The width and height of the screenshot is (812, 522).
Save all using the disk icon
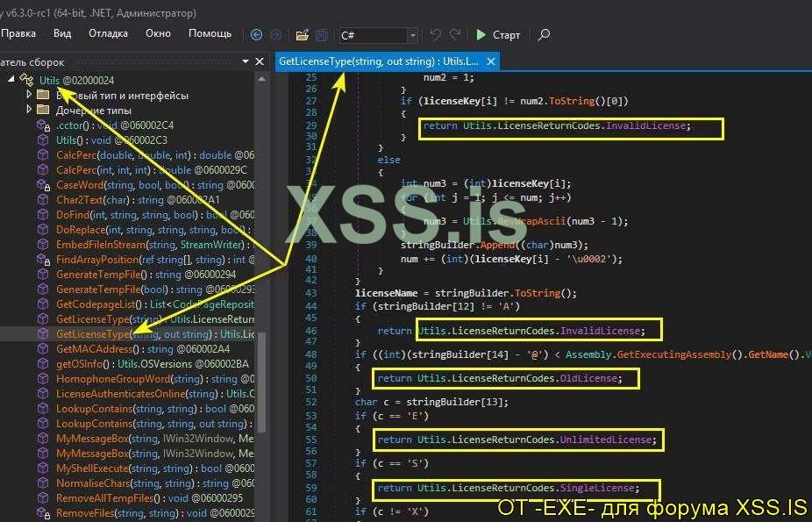pyautogui.click(x=322, y=35)
